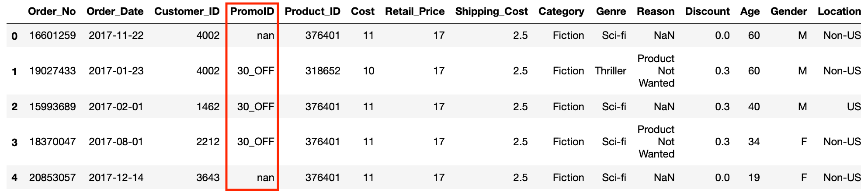Click the Location column header
This screenshot has width=868, height=196.
click(839, 11)
